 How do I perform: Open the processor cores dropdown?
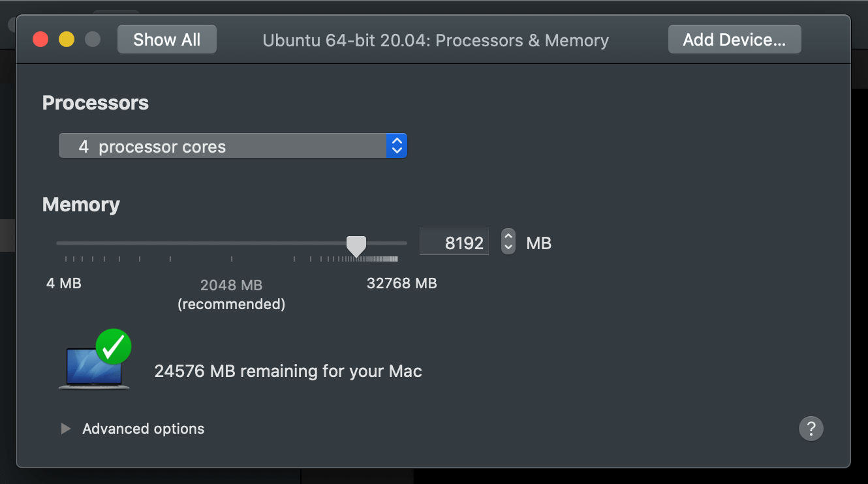click(223, 146)
